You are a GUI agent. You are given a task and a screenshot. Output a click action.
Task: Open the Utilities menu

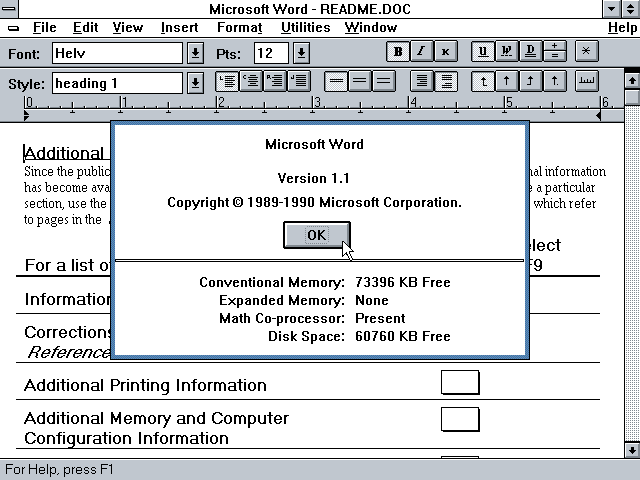pyautogui.click(x=305, y=28)
